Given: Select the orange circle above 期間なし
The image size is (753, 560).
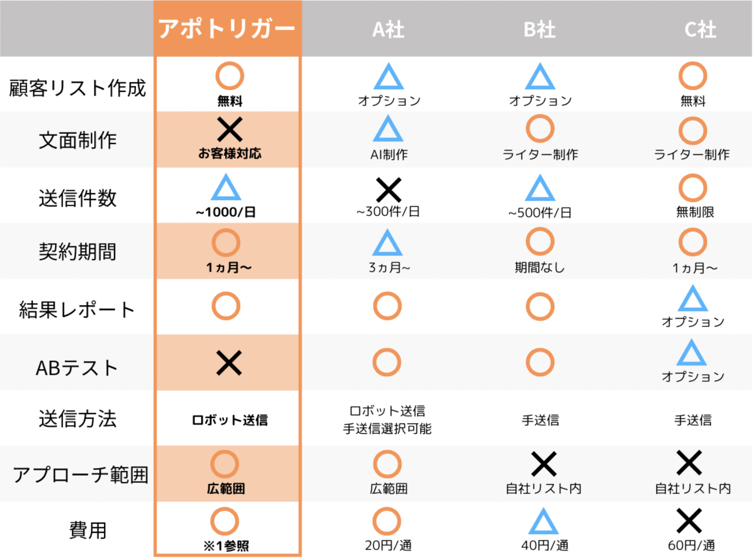Looking at the screenshot, I should pos(540,242).
